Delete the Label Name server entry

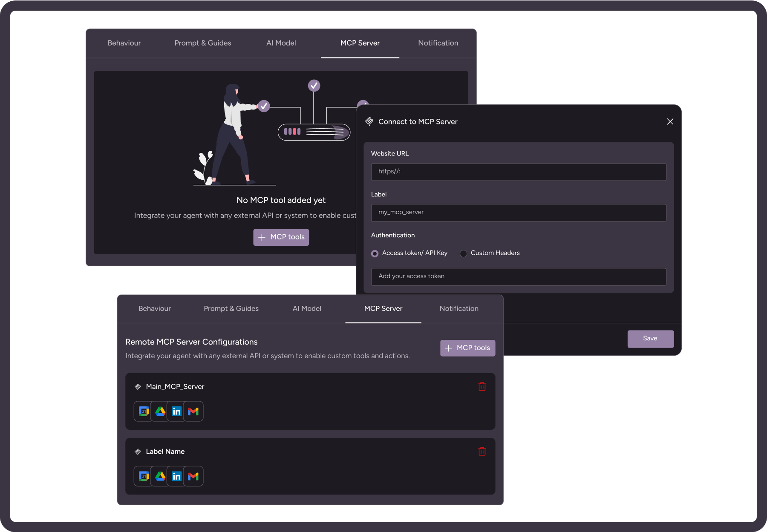[x=482, y=451]
